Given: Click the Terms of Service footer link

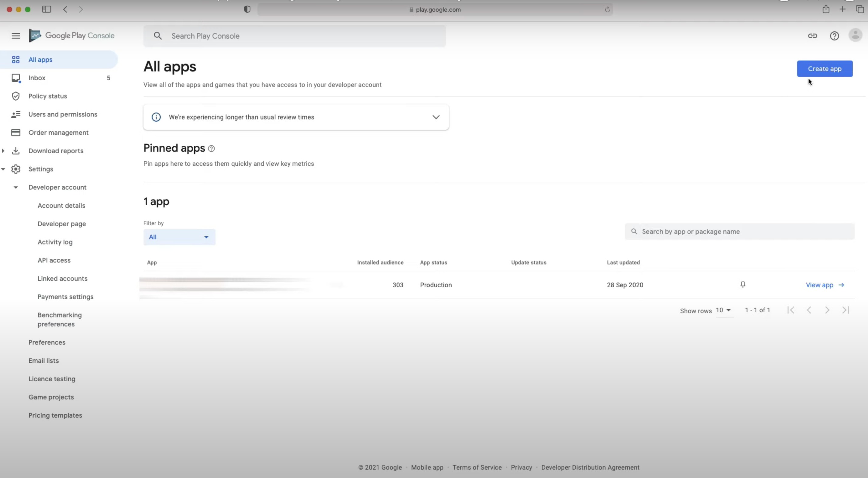Looking at the screenshot, I should coord(477,467).
